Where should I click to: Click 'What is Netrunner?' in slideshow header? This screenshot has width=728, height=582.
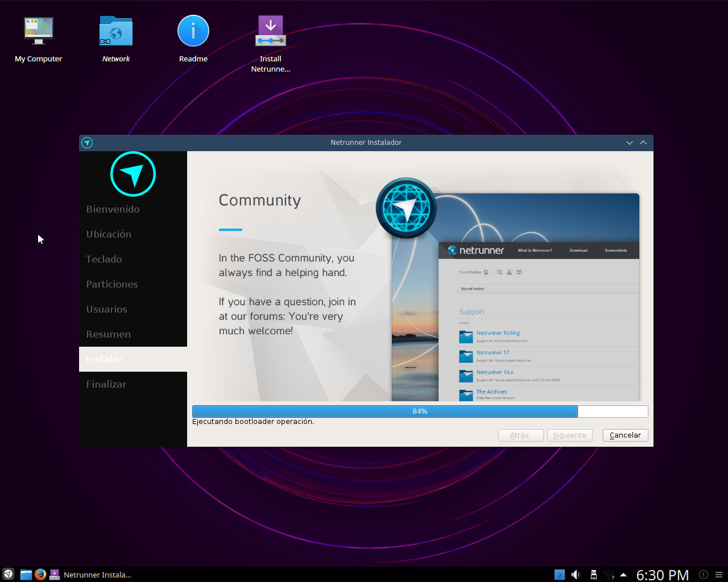click(x=535, y=250)
